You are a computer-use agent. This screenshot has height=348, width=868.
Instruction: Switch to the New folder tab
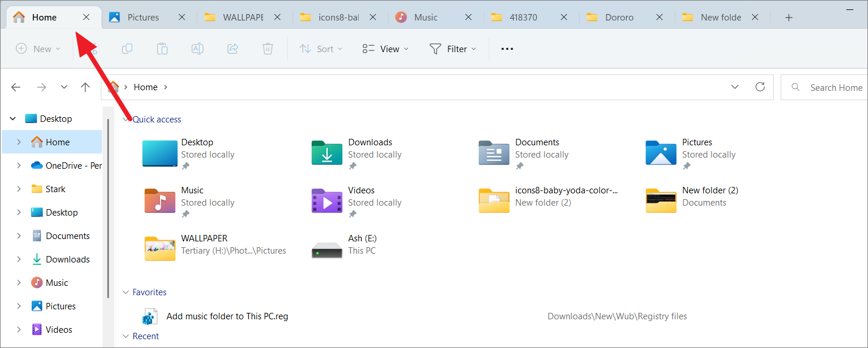[x=721, y=18]
